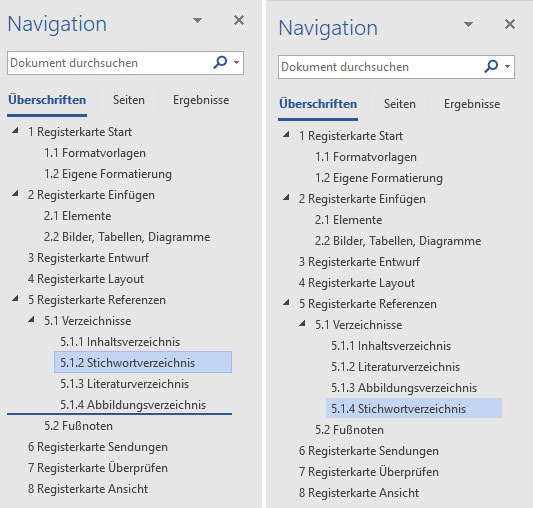Screen dimensions: 533x508
Task: Open '6 Registerkarte Sendungen' in the right pane
Action: pyautogui.click(x=369, y=451)
